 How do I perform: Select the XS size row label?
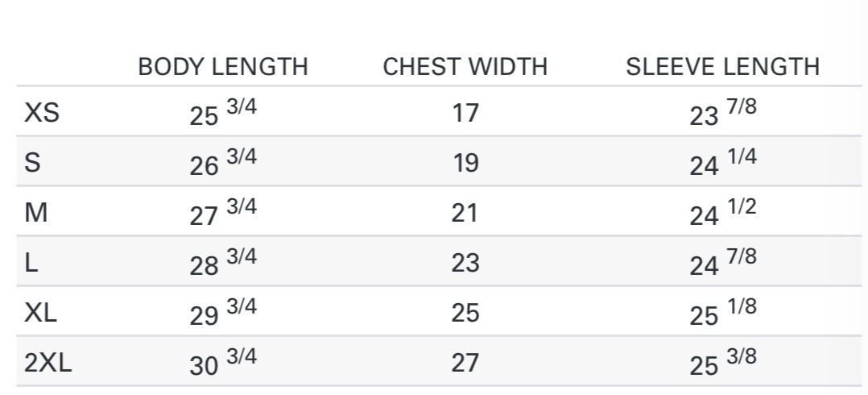point(42,113)
